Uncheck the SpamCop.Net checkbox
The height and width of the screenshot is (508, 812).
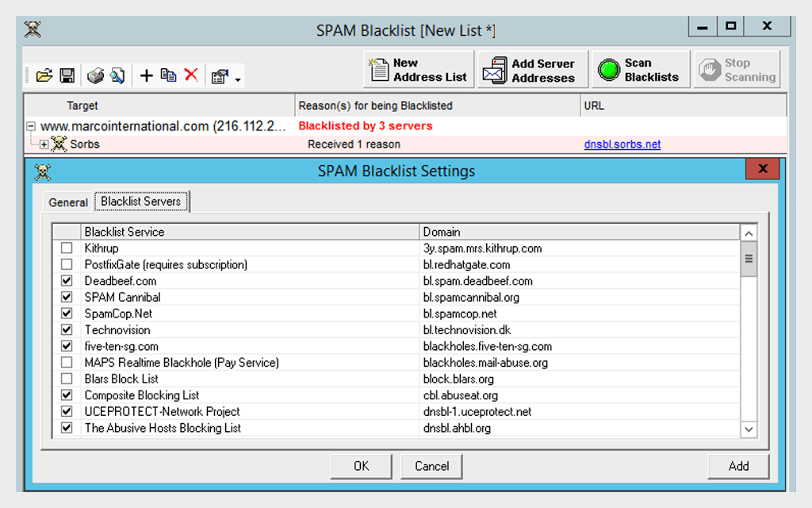[x=67, y=313]
